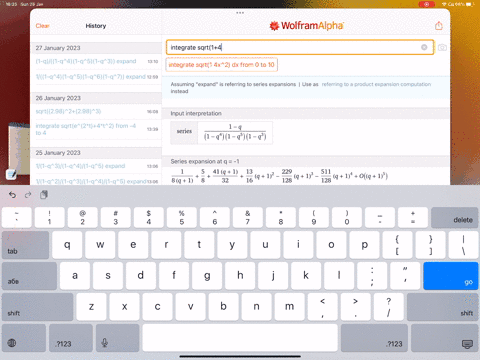Tap the letter q key

pyautogui.click(x=67, y=245)
